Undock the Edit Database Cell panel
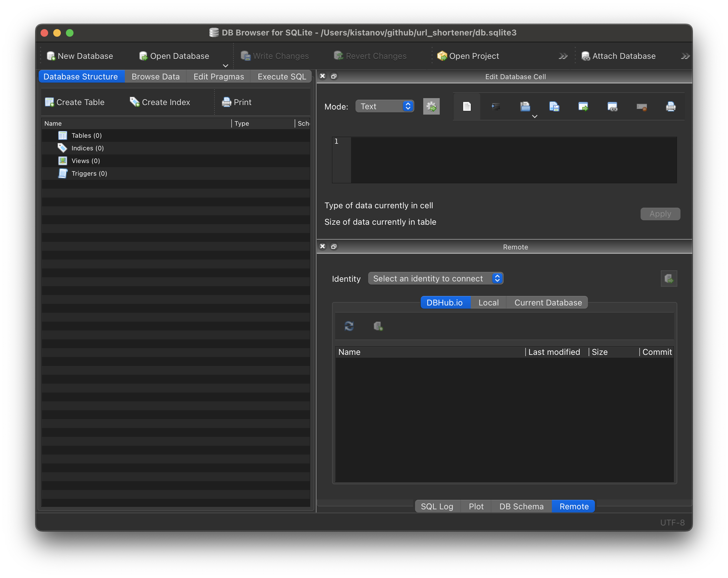The image size is (728, 578). 334,76
